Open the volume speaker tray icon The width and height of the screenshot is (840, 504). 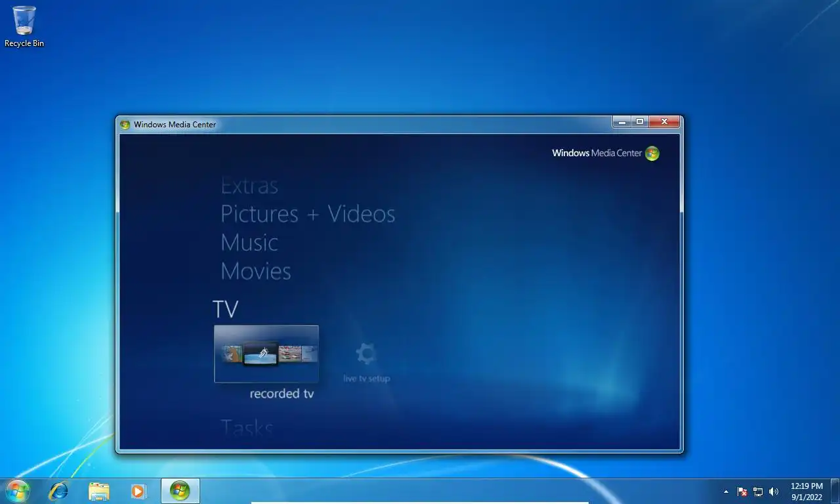(774, 492)
